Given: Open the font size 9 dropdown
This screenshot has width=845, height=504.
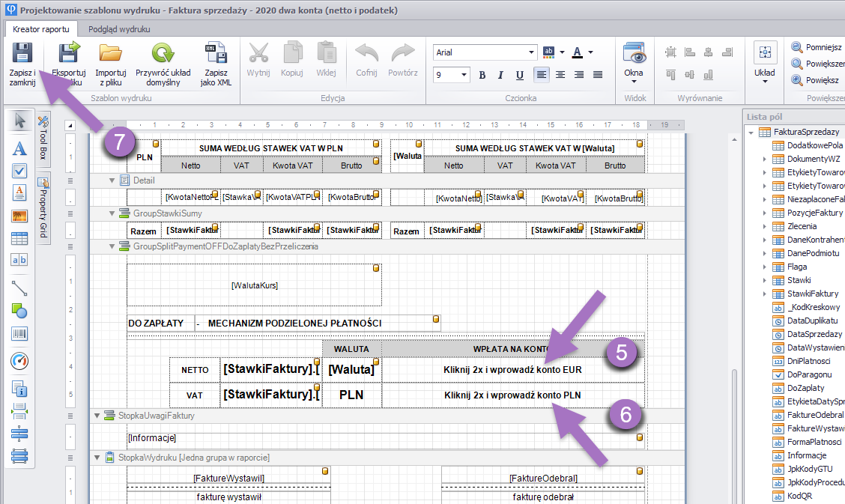Looking at the screenshot, I should click(464, 74).
